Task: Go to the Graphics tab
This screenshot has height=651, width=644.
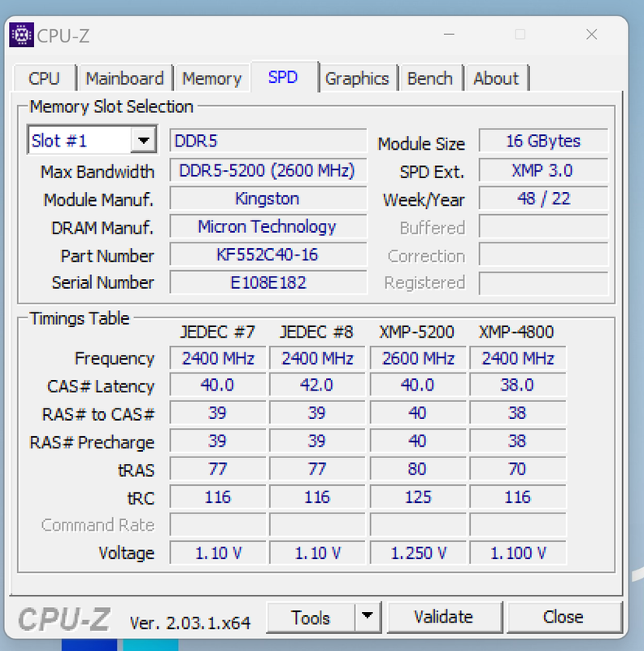Action: point(357,78)
